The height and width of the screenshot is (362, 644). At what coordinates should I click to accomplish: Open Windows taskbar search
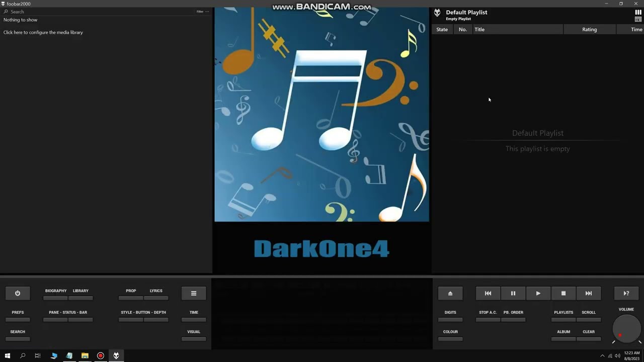pyautogui.click(x=23, y=355)
